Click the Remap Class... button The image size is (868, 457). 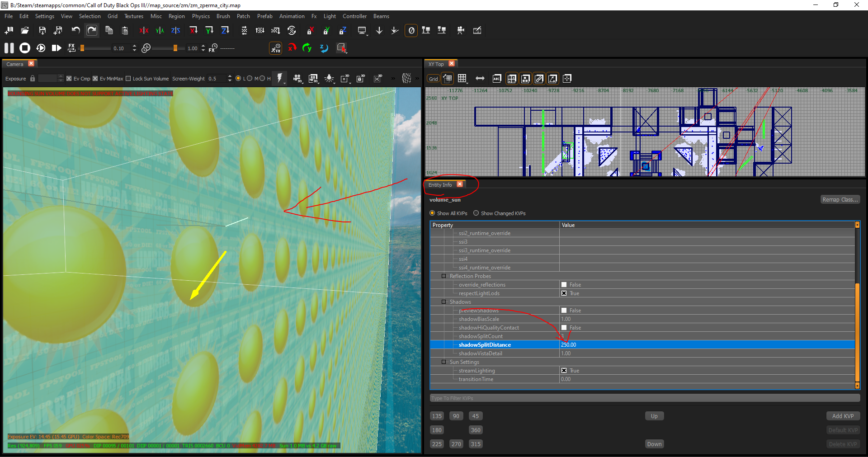click(x=840, y=200)
